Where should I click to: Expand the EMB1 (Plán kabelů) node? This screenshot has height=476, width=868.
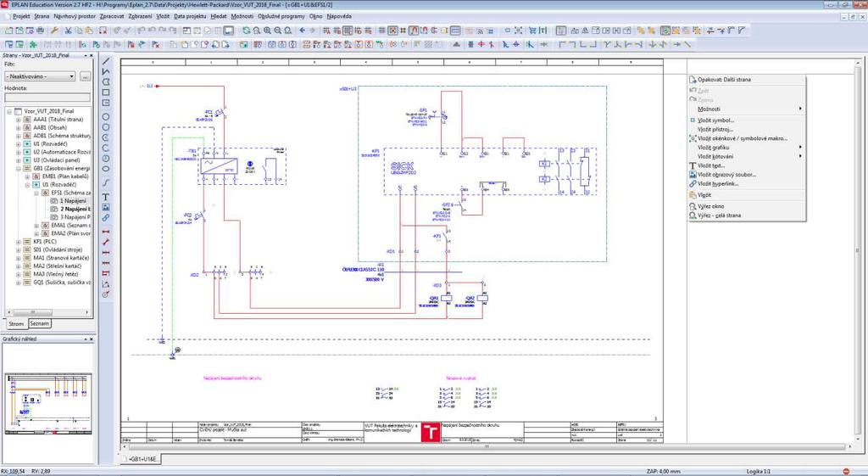click(x=28, y=176)
